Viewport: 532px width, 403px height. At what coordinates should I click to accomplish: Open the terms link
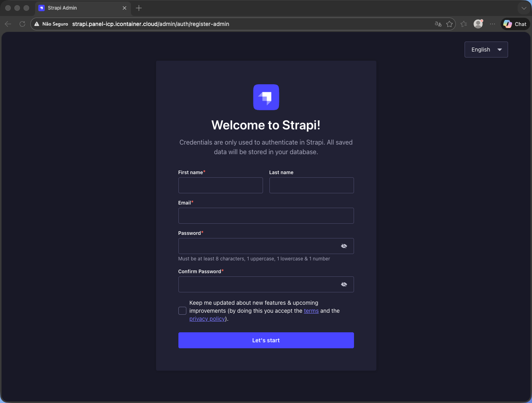[x=311, y=311]
